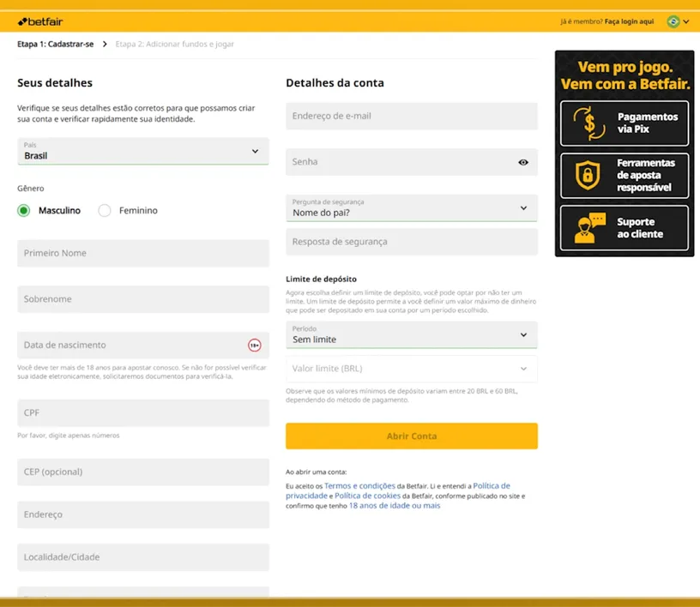The image size is (700, 607).
Task: Click the responsible betting shield lock icon
Action: [588, 175]
